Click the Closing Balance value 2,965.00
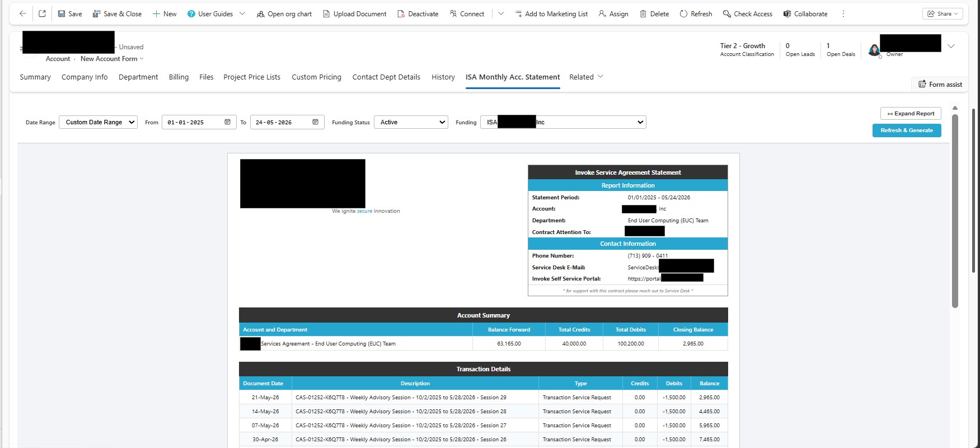The height and width of the screenshot is (448, 980). coord(693,344)
